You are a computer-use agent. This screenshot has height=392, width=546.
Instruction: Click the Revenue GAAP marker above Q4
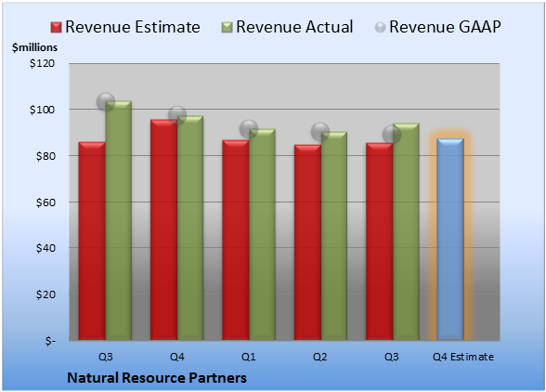coord(177,114)
